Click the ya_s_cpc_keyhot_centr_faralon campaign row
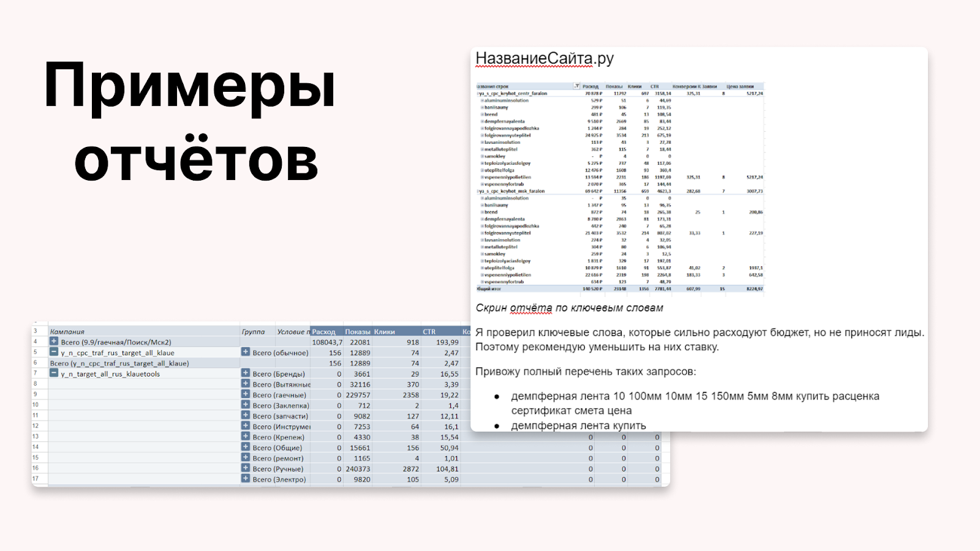The image size is (980, 551). point(620,94)
